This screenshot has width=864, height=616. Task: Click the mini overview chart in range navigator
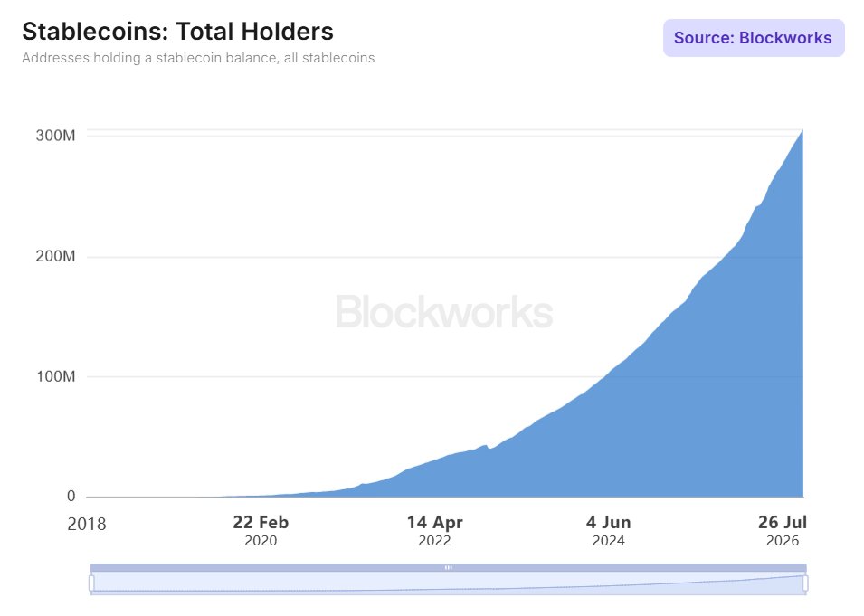(449, 583)
